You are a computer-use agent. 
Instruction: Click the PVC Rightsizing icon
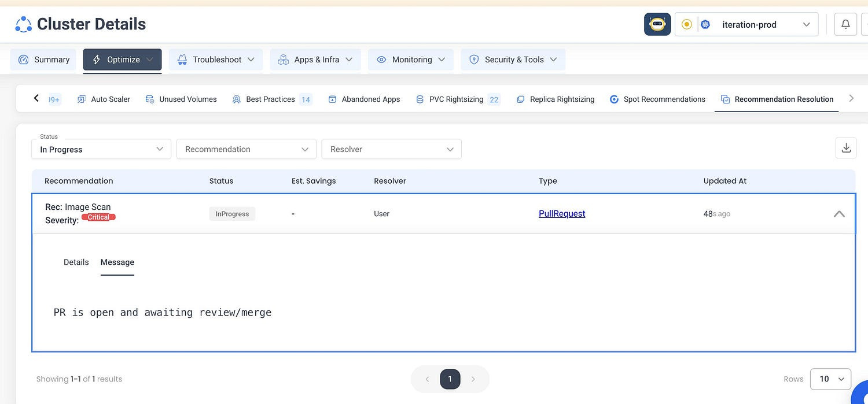[420, 99]
